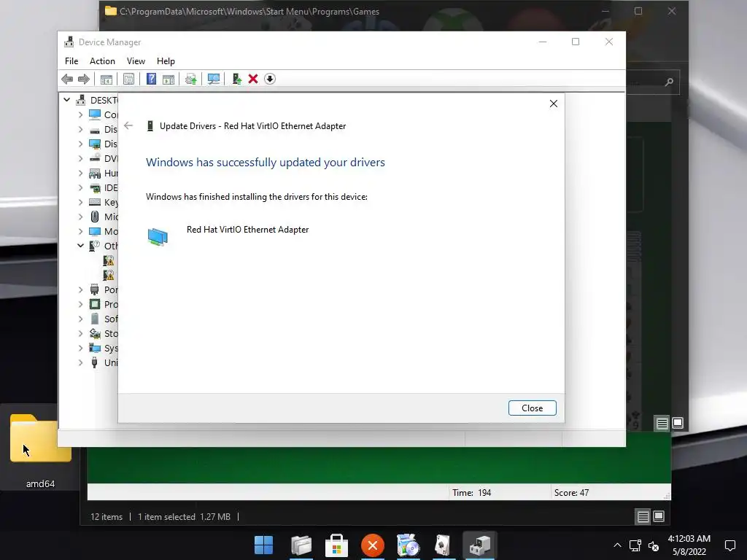Expand the Processors chevron
Image resolution: width=747 pixels, height=560 pixels.
(80, 304)
